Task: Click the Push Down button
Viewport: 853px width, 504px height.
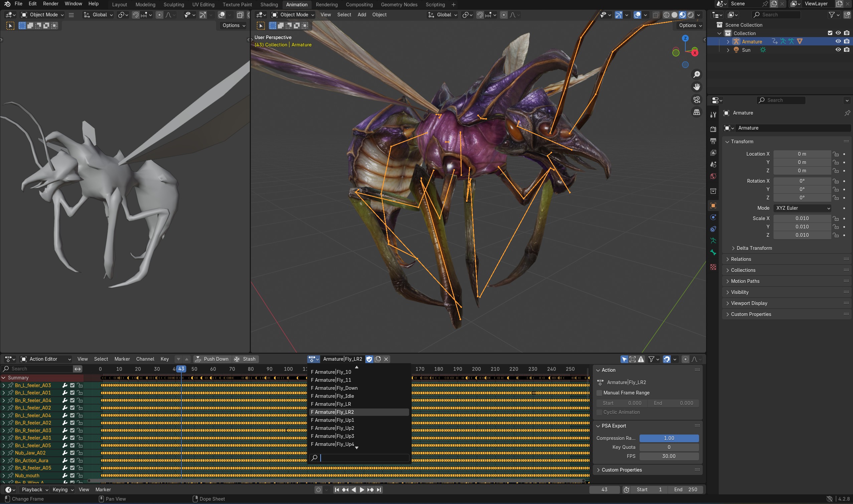Action: [212, 359]
